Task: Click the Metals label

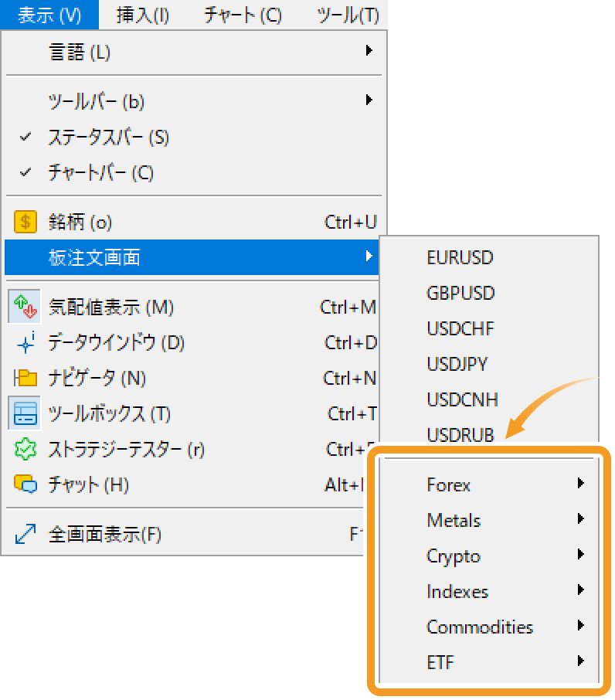Action: 454,521
